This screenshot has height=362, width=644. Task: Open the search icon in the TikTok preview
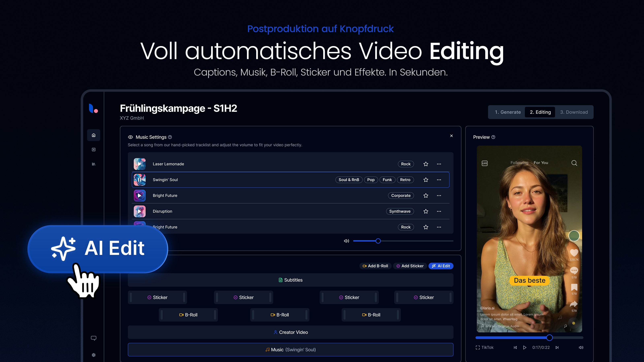[574, 163]
